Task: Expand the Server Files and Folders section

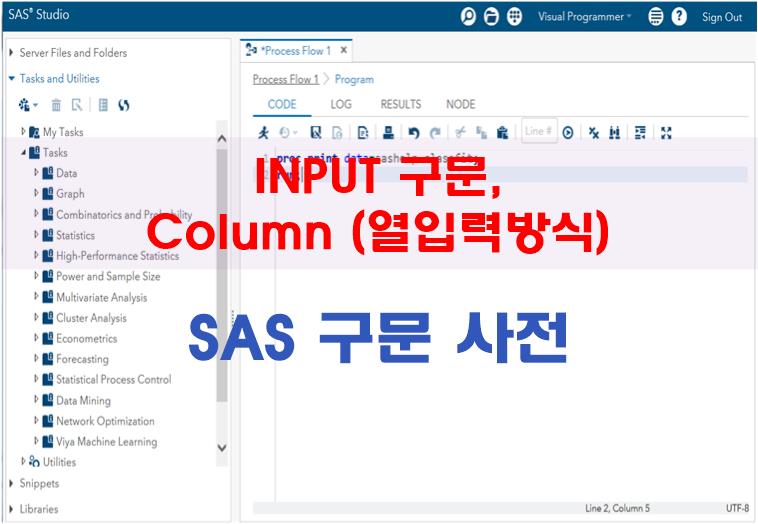Action: (x=11, y=52)
